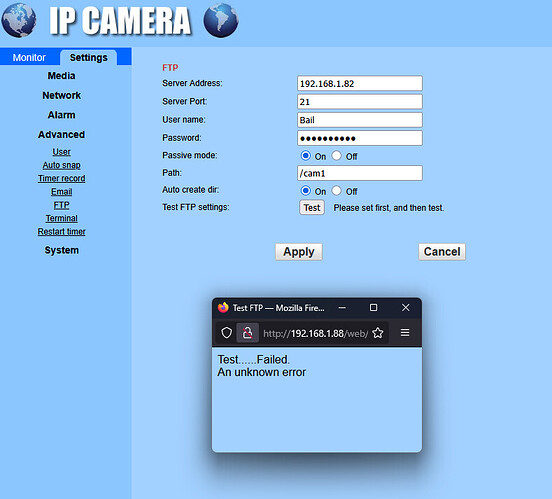Switch to the Settings tab
Image resolution: width=552 pixels, height=499 pixels.
[88, 57]
